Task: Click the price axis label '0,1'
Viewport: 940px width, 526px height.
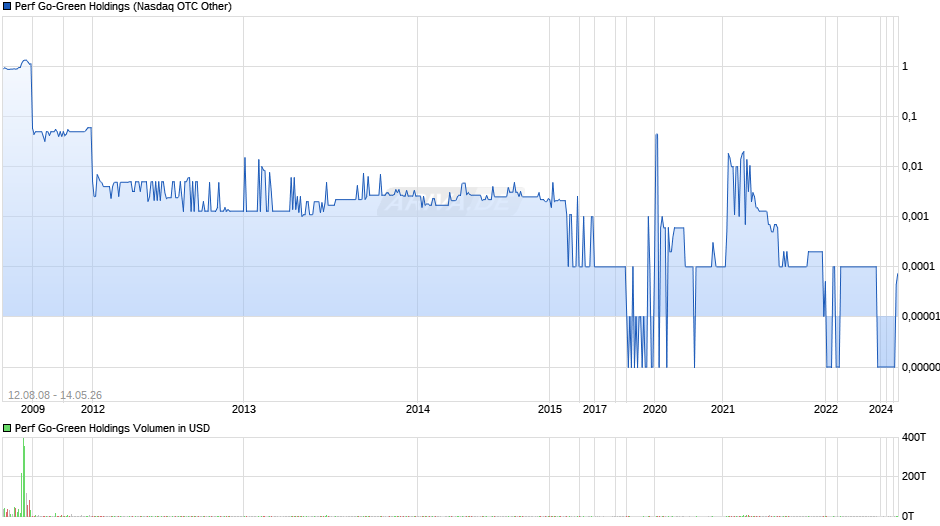Action: (909, 116)
